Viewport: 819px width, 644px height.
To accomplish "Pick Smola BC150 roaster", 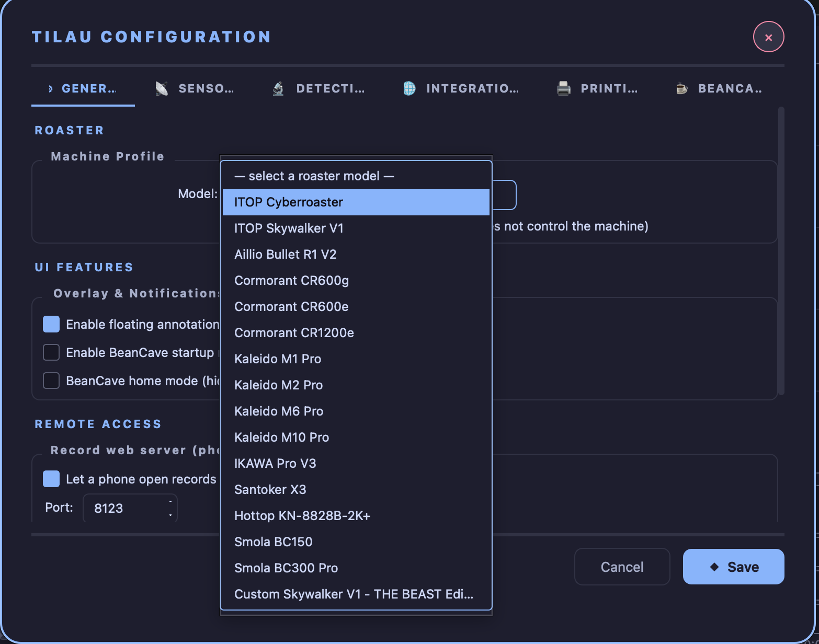I will (356, 542).
